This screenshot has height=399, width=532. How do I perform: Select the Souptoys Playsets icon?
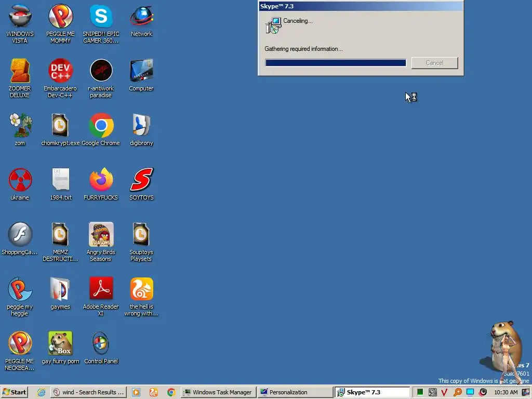[x=141, y=242]
